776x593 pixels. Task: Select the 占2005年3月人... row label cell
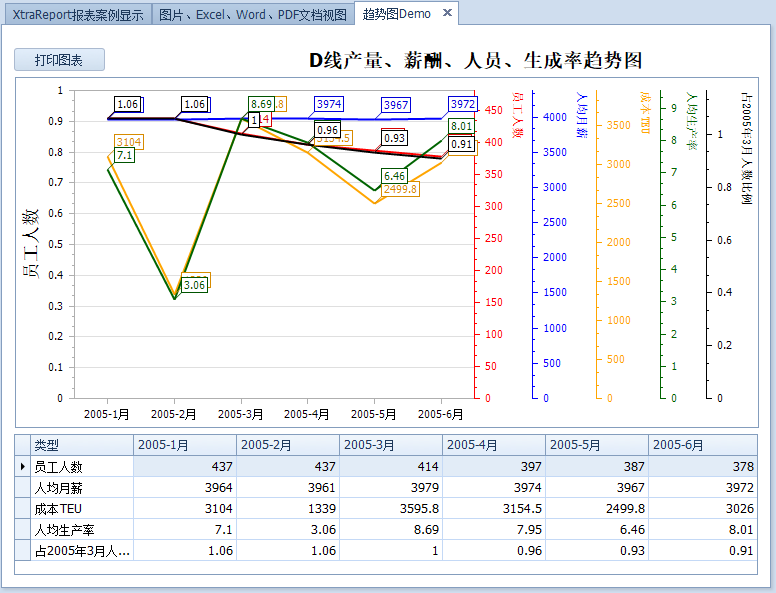click(x=82, y=550)
